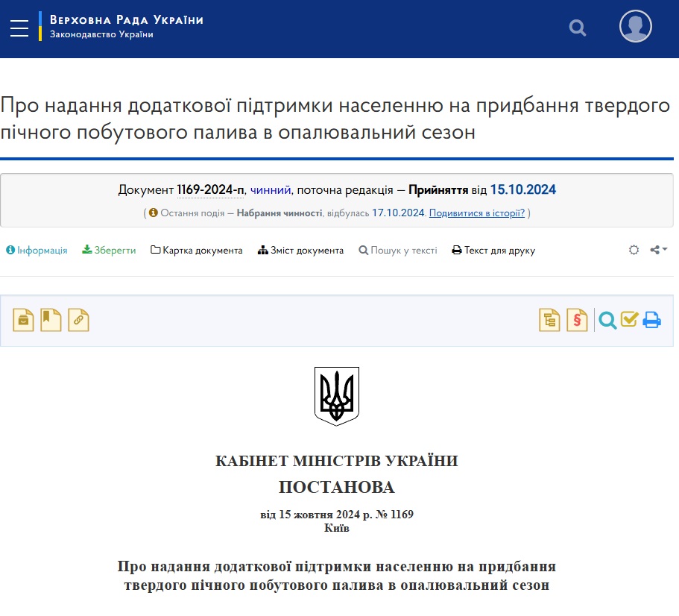
Task: Expand the share dropdown arrow
Action: (x=659, y=251)
